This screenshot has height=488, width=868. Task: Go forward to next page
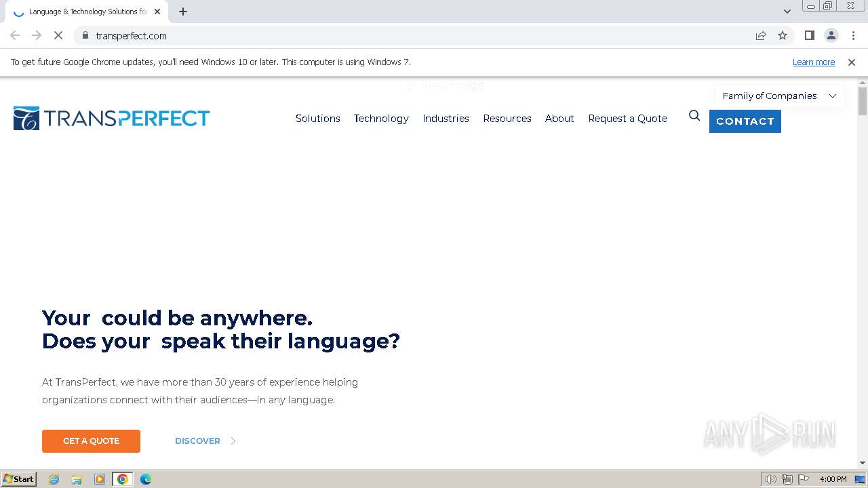click(37, 35)
